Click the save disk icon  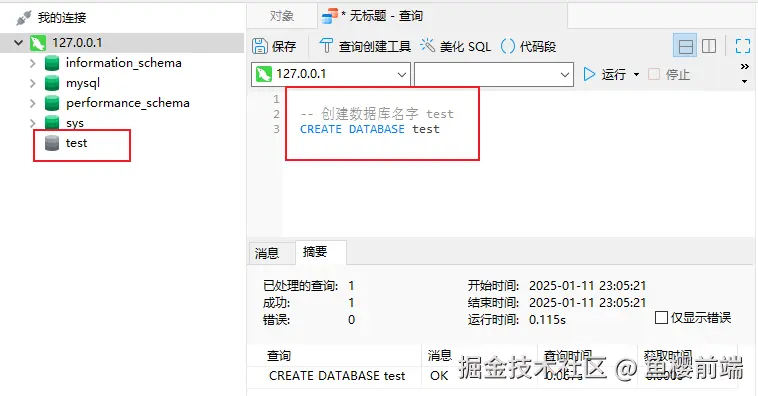point(260,46)
